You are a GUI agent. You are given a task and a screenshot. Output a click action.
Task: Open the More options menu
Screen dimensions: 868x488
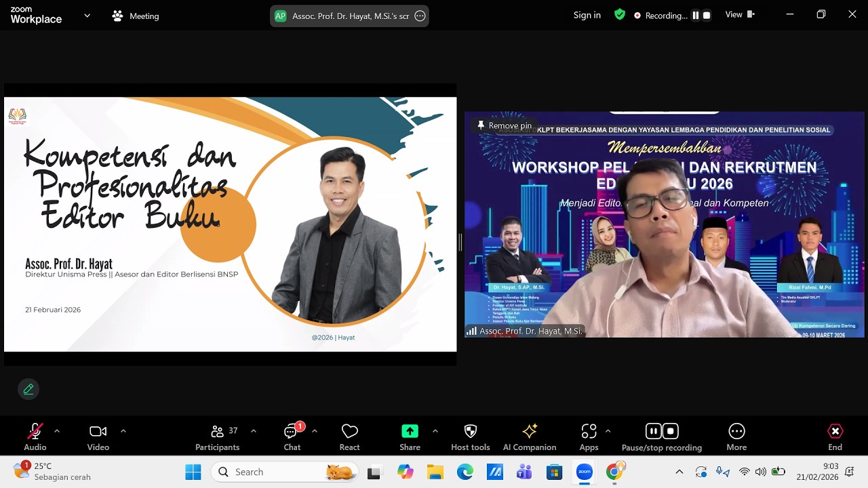[x=736, y=436]
